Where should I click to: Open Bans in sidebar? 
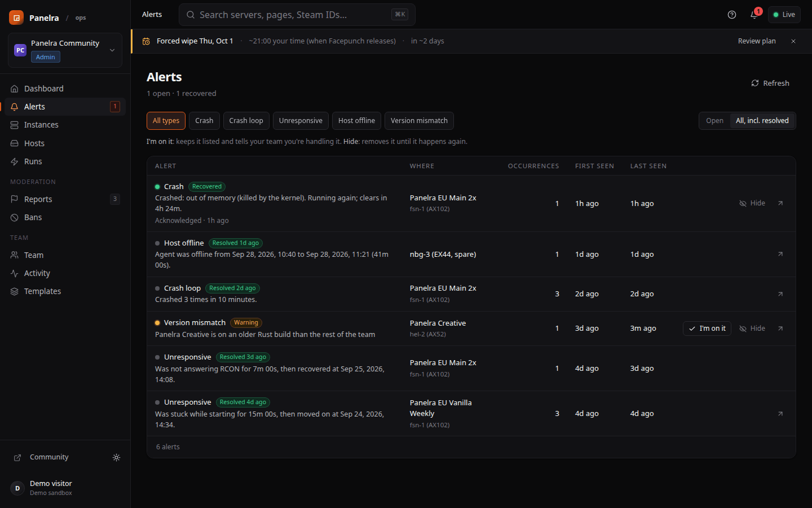tap(65, 217)
